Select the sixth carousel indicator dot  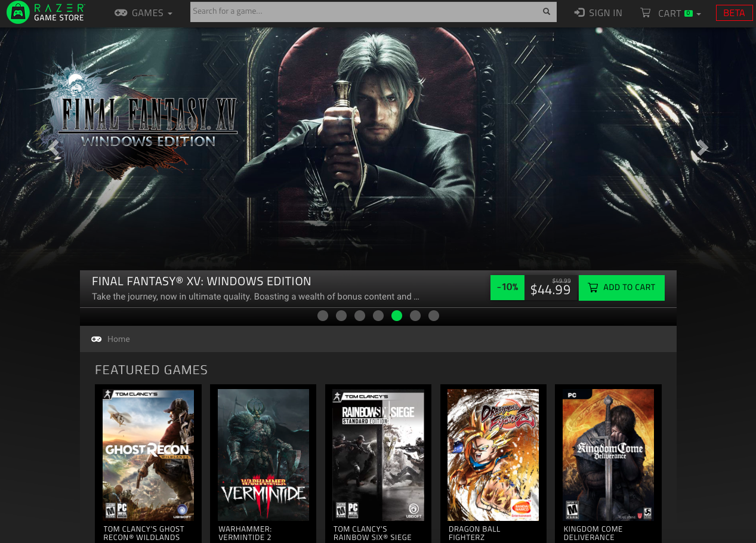coord(415,316)
